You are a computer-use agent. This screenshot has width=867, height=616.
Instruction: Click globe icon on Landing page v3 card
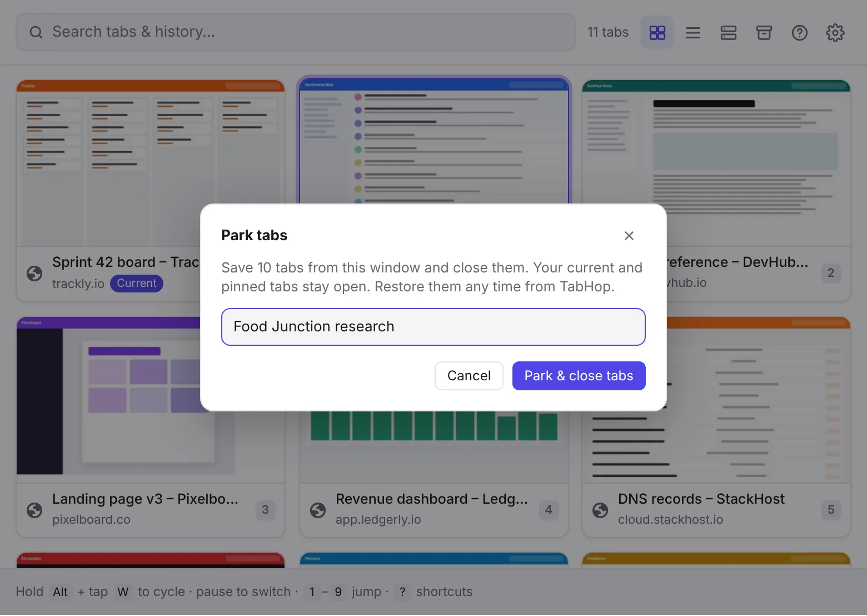34,510
